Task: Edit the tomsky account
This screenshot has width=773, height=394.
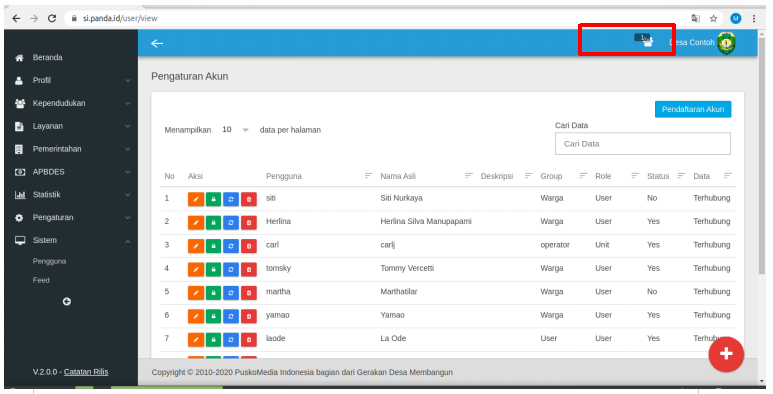Action: tap(196, 269)
